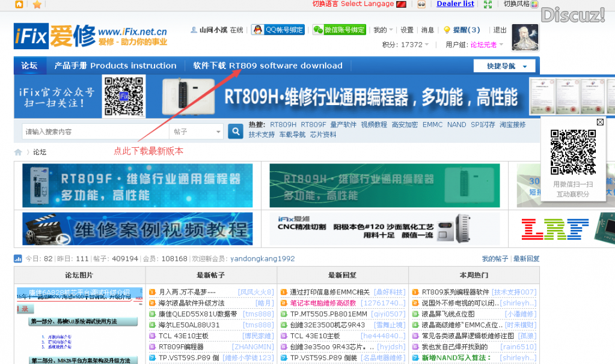Screen dimensions: 615x364
Task: Open the 帖子 search type dropdown
Action: point(197,132)
